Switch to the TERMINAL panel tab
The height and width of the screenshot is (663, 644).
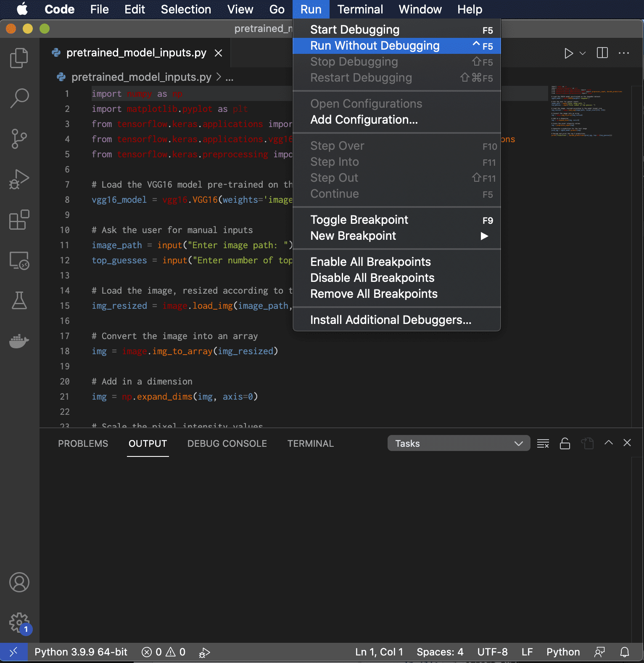[x=310, y=443]
